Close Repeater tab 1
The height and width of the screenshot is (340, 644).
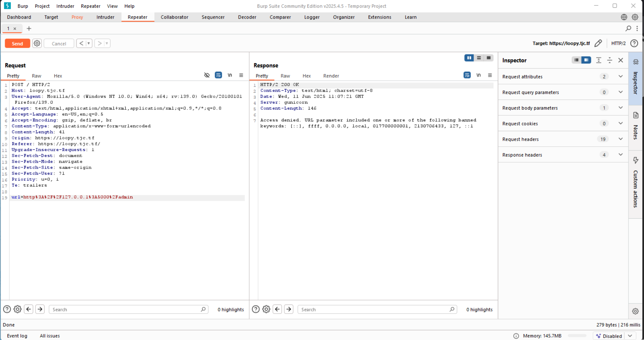(15, 29)
